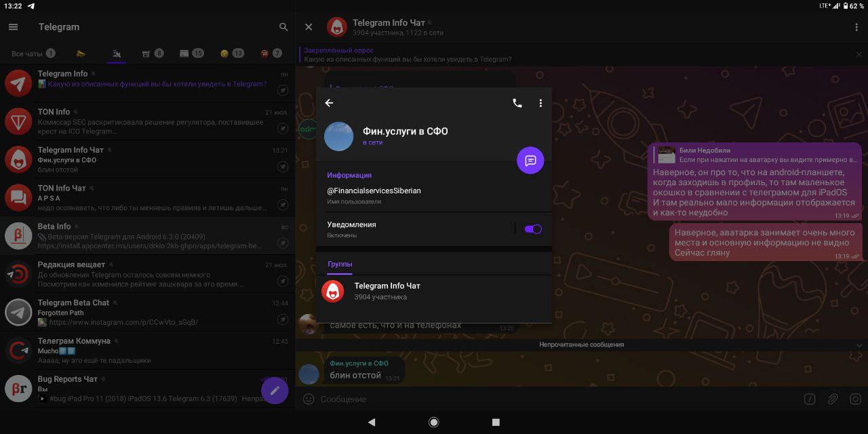Image resolution: width=868 pixels, height=434 pixels.
Task: Attach a file with the paperclip icon
Action: pyautogui.click(x=832, y=399)
